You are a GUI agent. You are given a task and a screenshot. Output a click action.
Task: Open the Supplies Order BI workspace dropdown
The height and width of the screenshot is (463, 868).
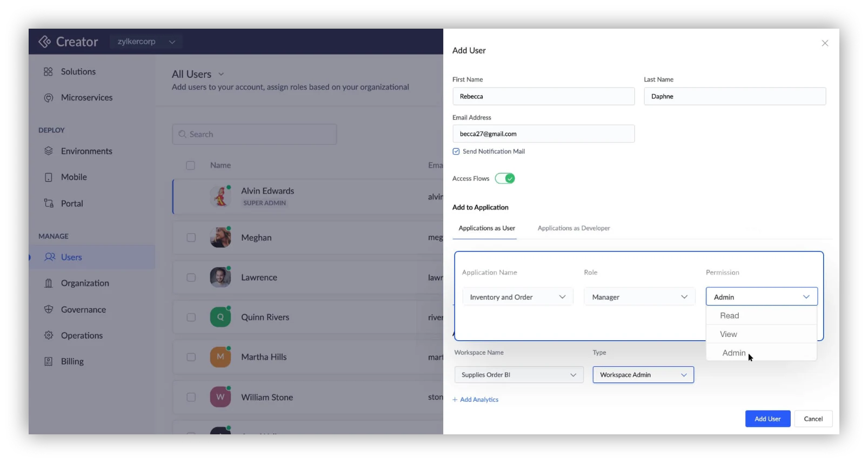pos(519,375)
